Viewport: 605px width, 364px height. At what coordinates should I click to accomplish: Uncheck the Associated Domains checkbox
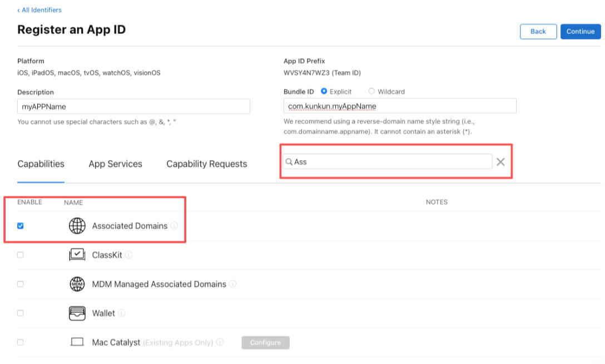(x=21, y=226)
